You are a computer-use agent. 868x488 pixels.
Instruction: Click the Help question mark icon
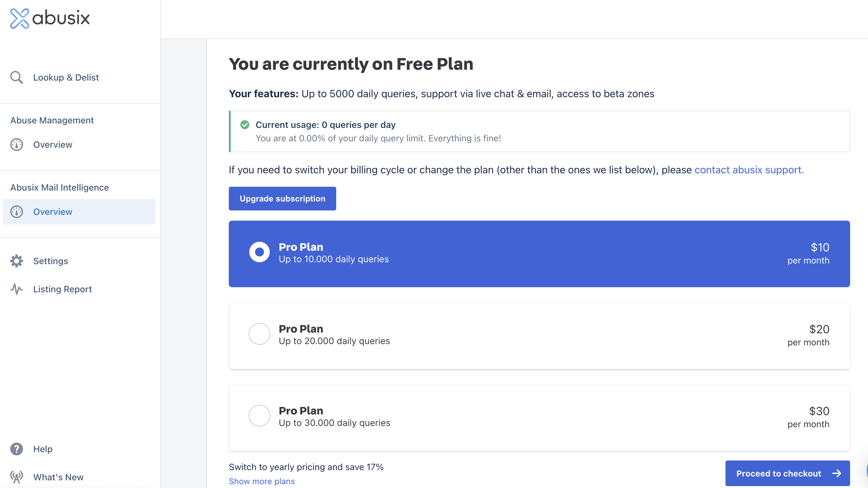point(17,449)
